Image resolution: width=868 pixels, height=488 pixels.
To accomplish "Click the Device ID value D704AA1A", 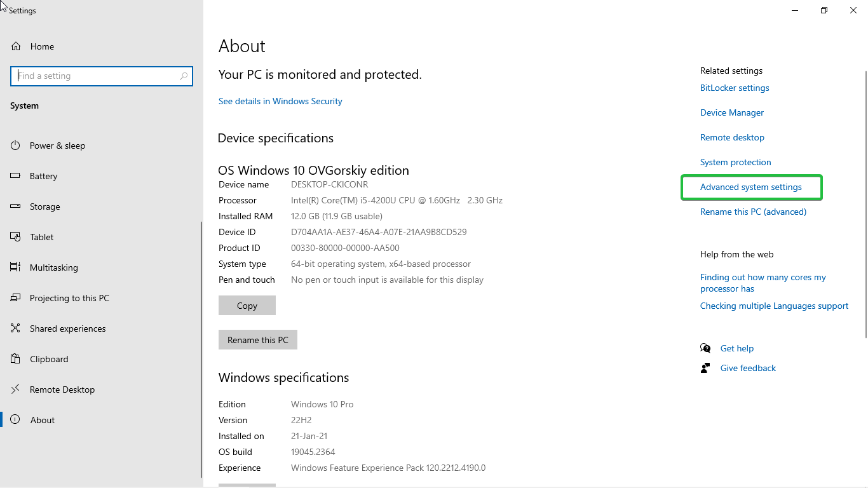I will tap(379, 232).
